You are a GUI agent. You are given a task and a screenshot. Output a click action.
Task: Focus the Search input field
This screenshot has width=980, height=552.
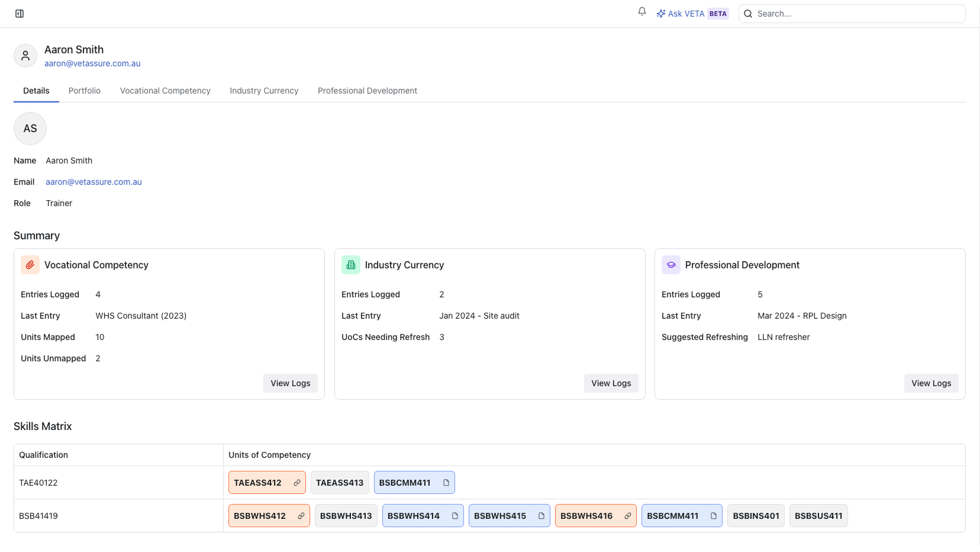point(858,14)
